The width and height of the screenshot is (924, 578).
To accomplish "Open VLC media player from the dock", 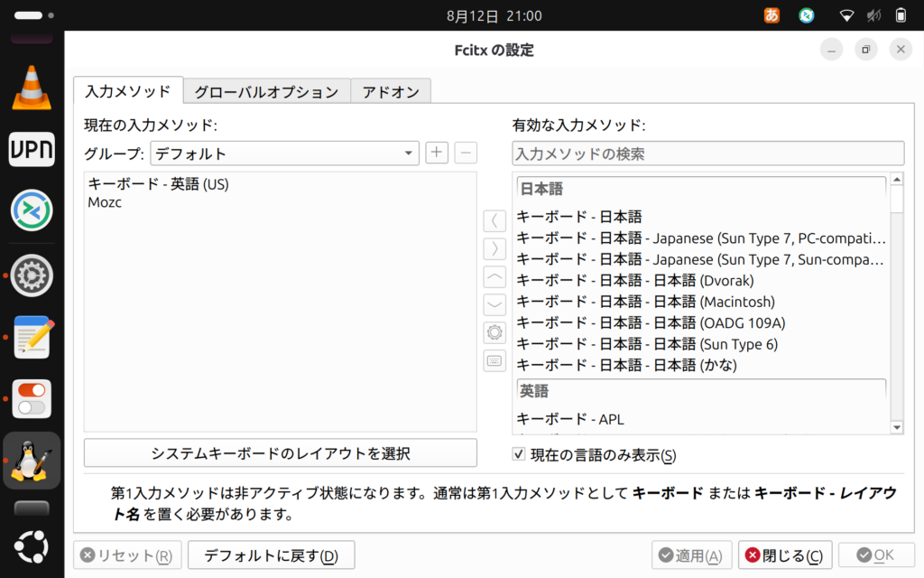I will click(32, 88).
